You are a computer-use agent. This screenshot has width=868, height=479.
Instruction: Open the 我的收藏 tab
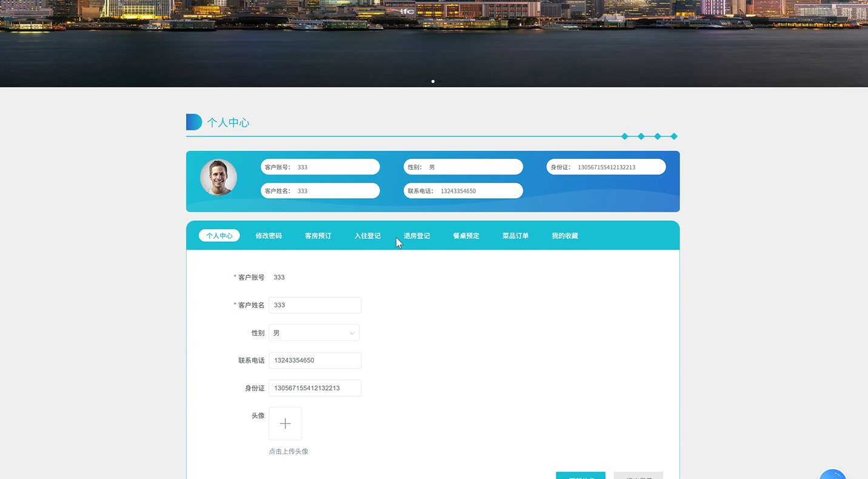pyautogui.click(x=564, y=236)
